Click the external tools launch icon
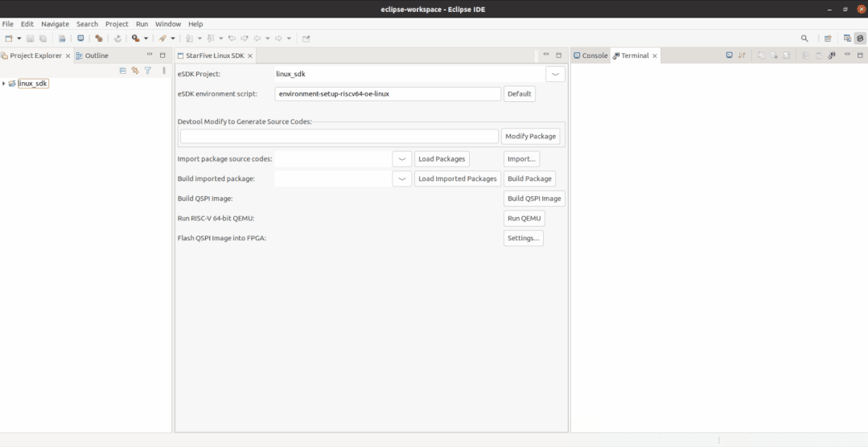This screenshot has height=447, width=868. point(162,39)
